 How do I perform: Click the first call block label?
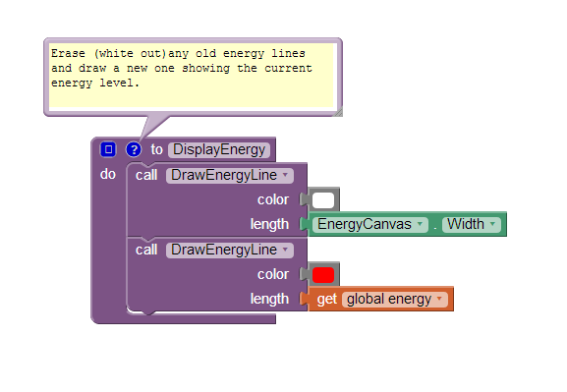click(146, 176)
